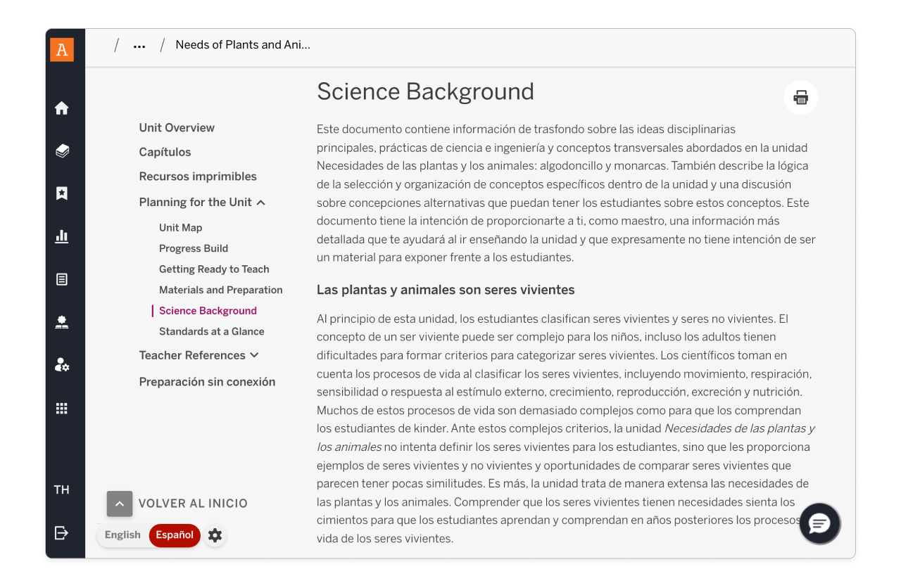
Task: Click the TH user initials avatar
Action: click(x=62, y=490)
